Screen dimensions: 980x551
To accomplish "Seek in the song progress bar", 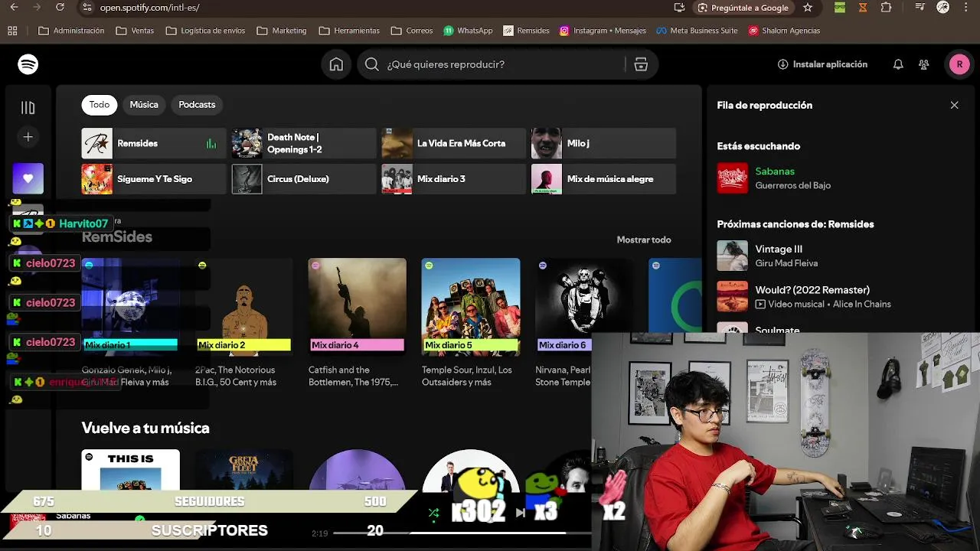I will [462, 533].
